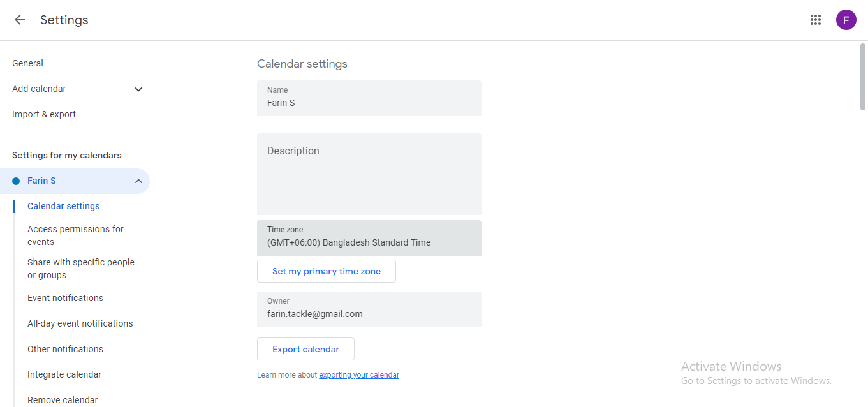Image resolution: width=868 pixels, height=407 pixels.
Task: Open the profile avatar menu
Action: point(846,20)
